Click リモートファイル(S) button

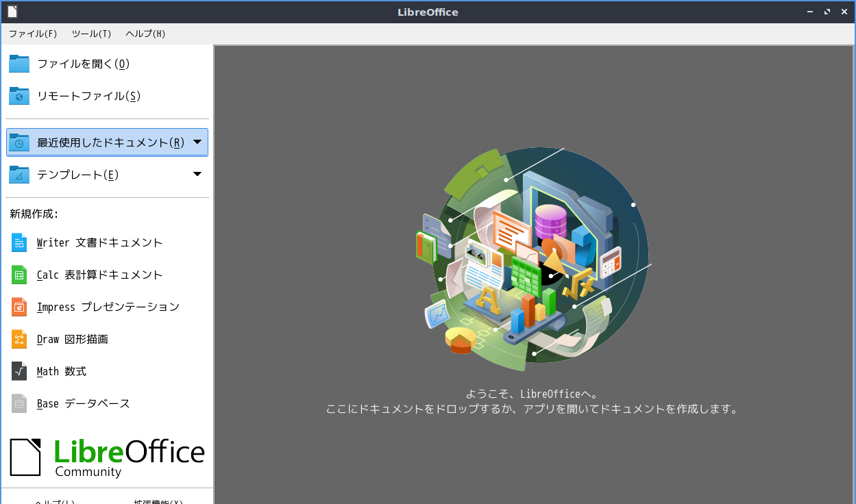[x=107, y=96]
